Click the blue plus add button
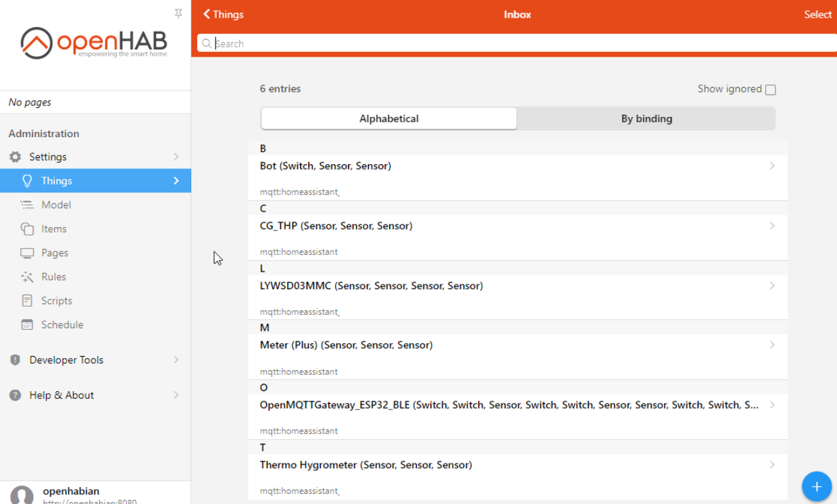The height and width of the screenshot is (504, 837). pos(816,486)
